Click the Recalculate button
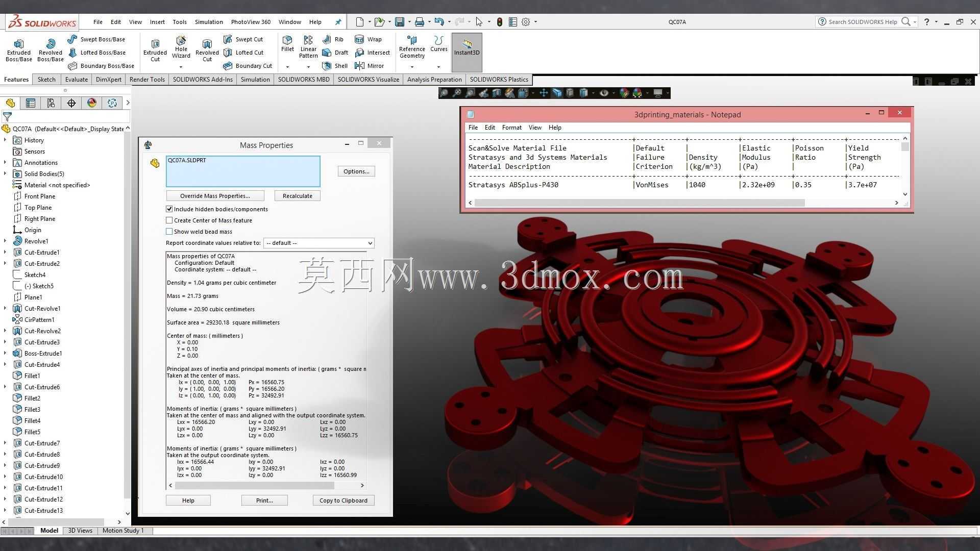 tap(297, 196)
